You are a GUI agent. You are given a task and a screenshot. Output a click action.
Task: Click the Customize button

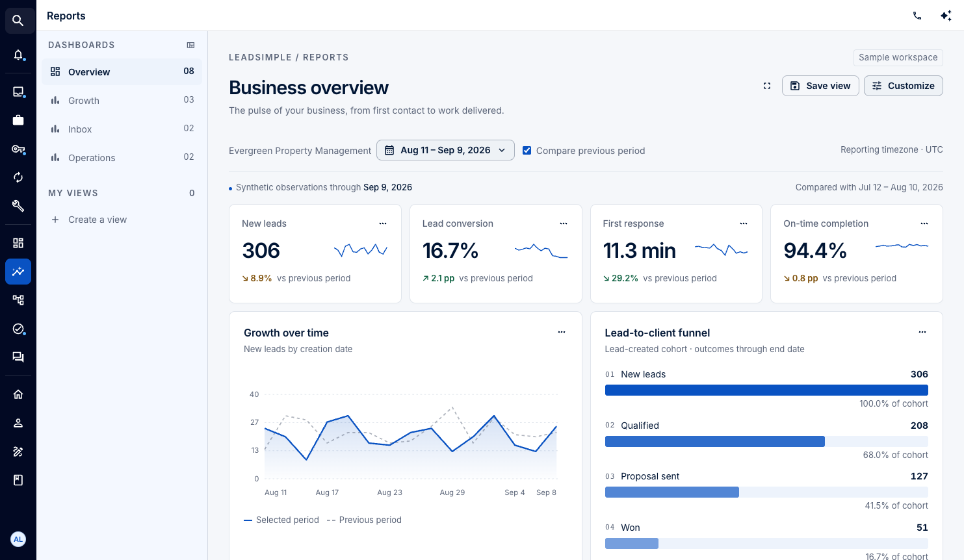[x=904, y=86]
